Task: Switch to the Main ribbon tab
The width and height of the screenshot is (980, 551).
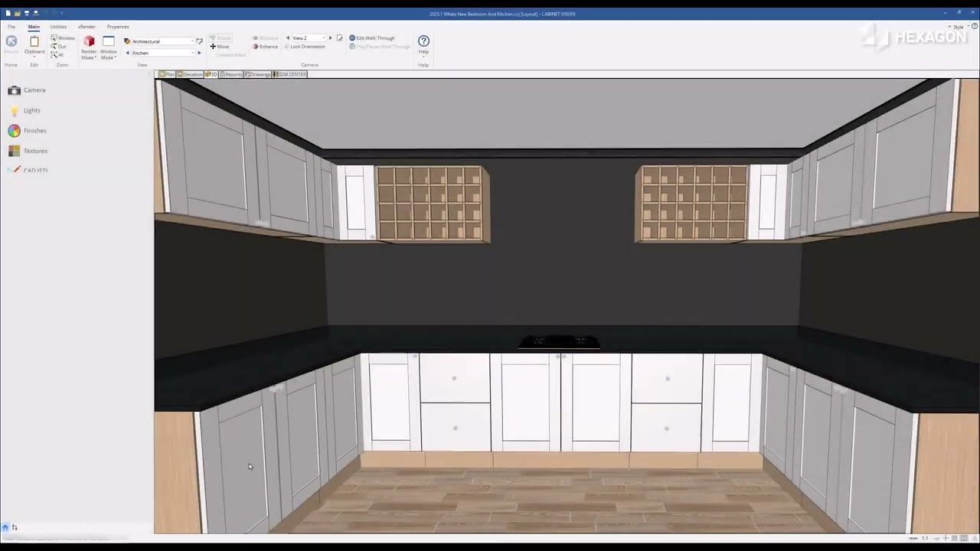Action: [x=34, y=27]
